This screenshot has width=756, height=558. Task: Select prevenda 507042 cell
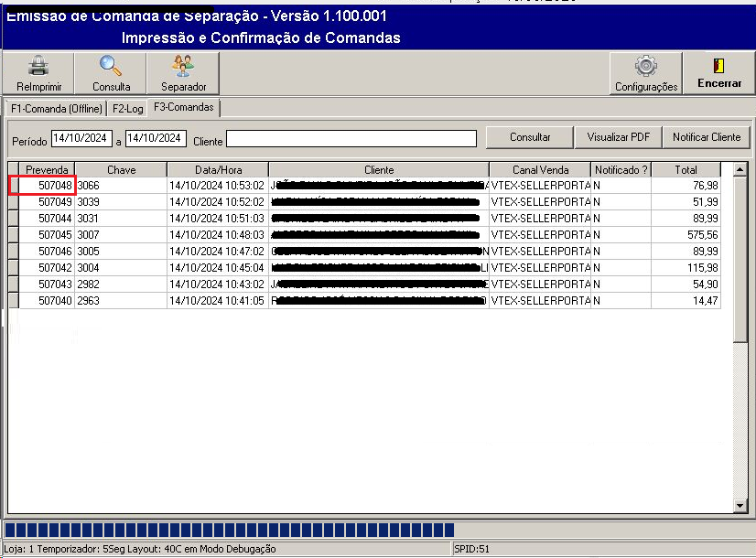tap(47, 267)
